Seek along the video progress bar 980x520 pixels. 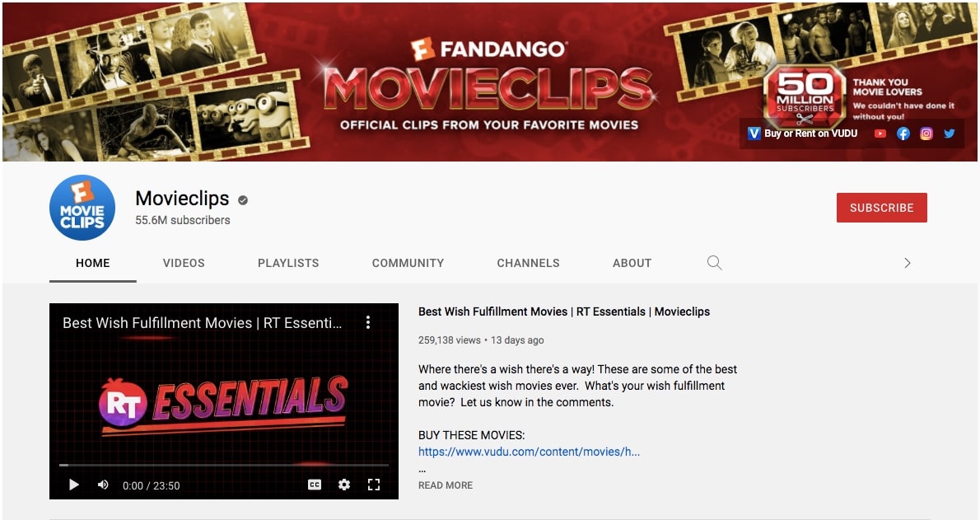click(224, 465)
